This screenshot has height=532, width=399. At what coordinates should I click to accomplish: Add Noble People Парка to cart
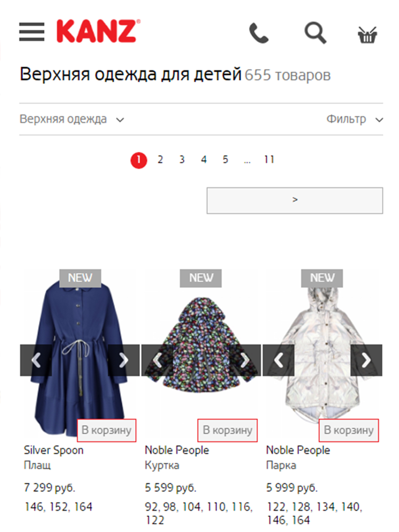pos(349,430)
